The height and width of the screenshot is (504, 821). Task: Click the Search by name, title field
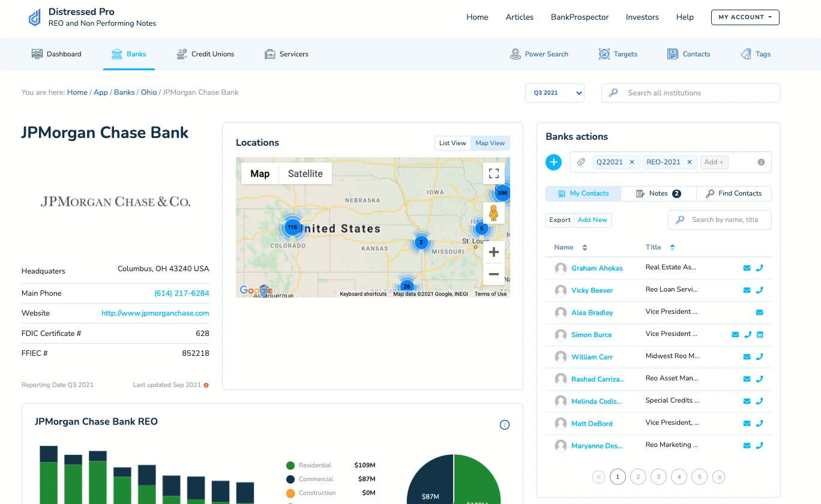click(720, 220)
